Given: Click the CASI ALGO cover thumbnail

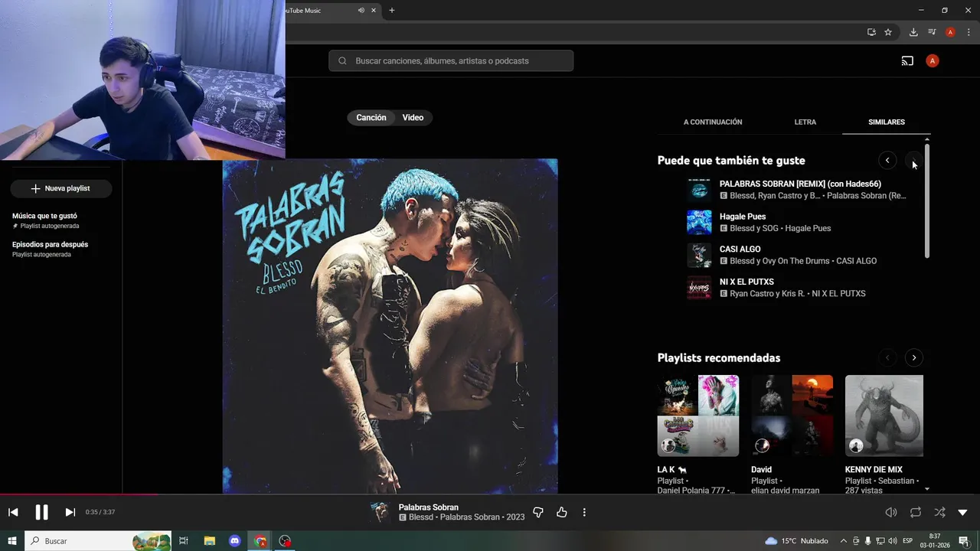Looking at the screenshot, I should click(699, 255).
